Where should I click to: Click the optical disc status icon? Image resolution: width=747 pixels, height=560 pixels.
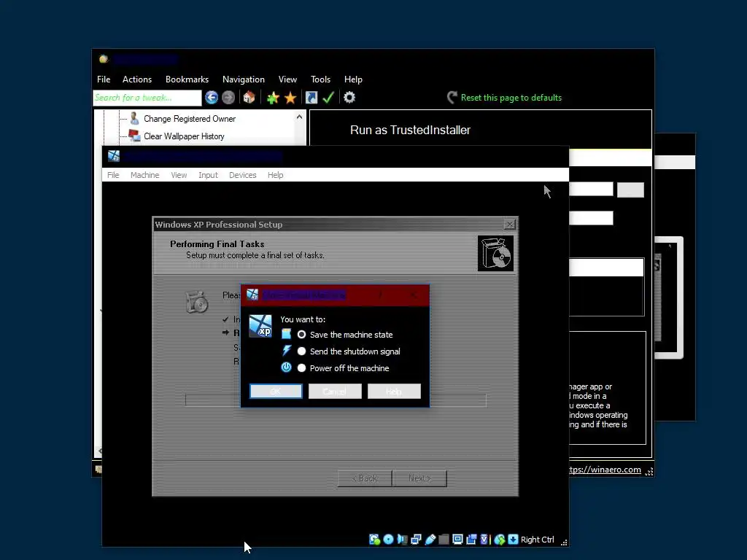click(388, 539)
